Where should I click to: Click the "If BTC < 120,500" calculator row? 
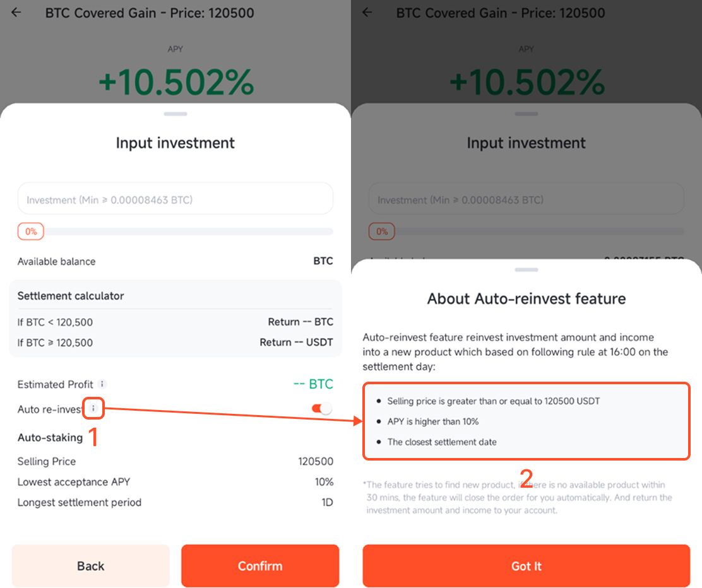pos(175,322)
